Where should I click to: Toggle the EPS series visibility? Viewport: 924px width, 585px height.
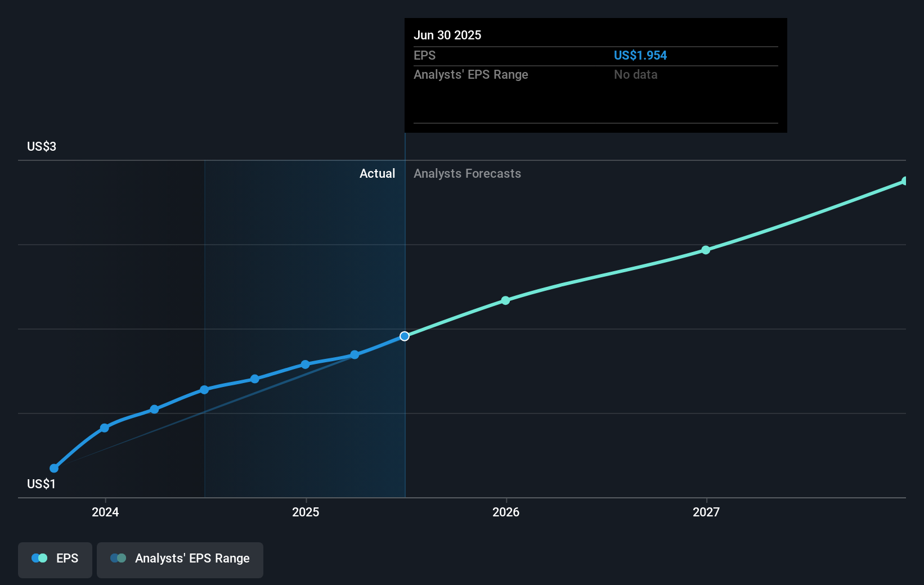tap(55, 560)
